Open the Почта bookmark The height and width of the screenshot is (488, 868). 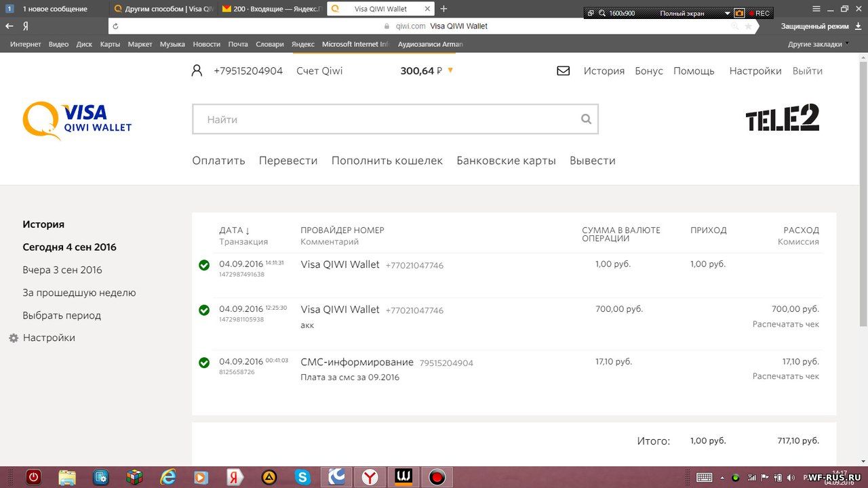[238, 44]
